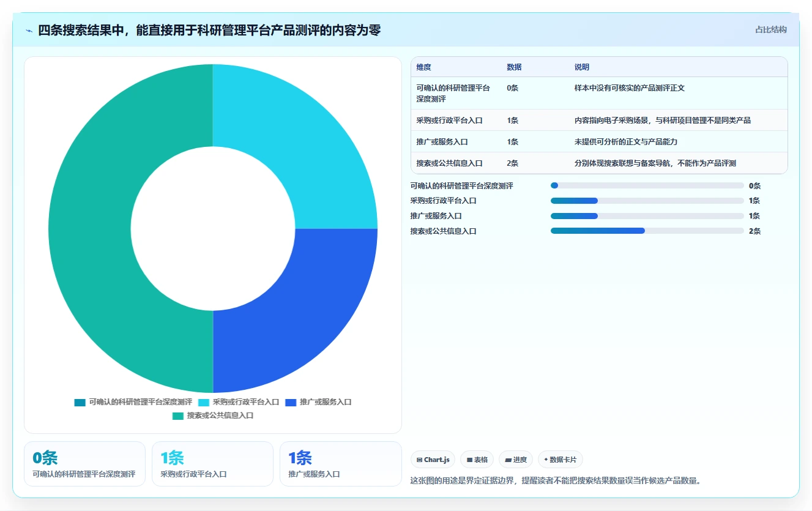812x511 pixels.
Task: Click the Chart.js chip
Action: pos(433,460)
